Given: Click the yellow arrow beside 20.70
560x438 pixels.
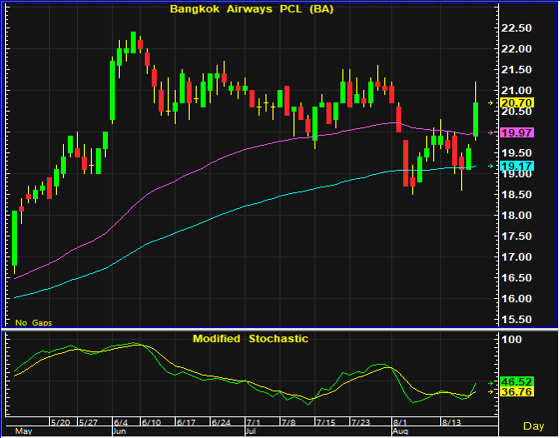Looking at the screenshot, I should coord(491,103).
